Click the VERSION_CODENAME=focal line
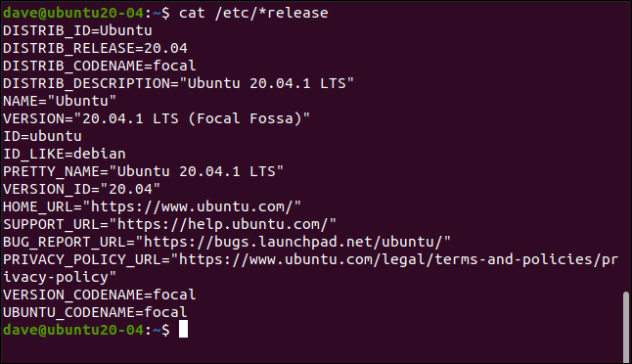 (100, 295)
